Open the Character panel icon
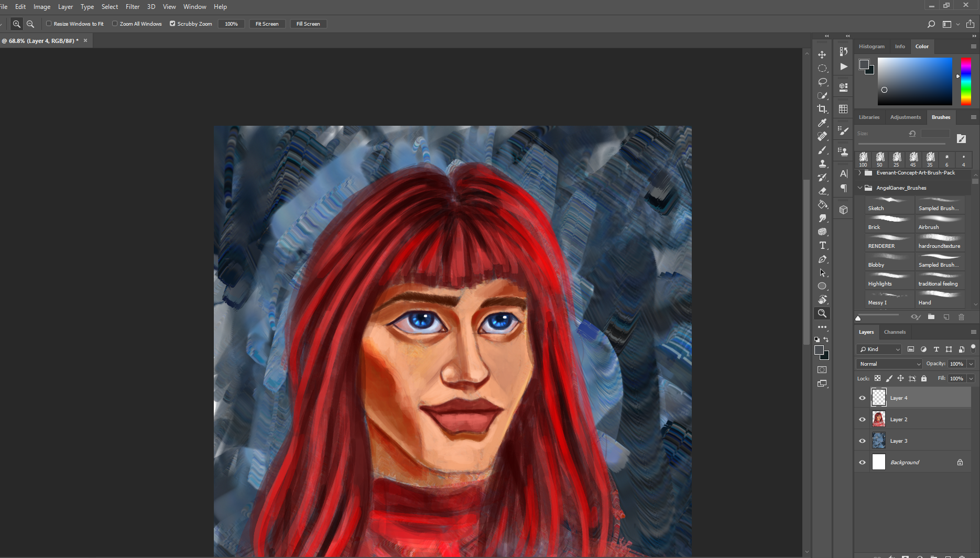980x558 pixels. (x=843, y=173)
